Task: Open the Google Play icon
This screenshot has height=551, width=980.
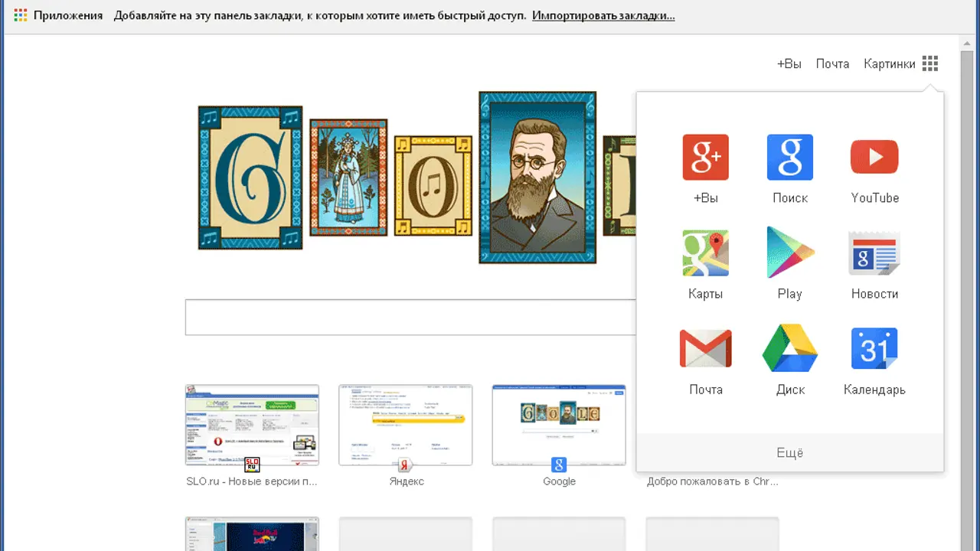Action: click(x=789, y=253)
